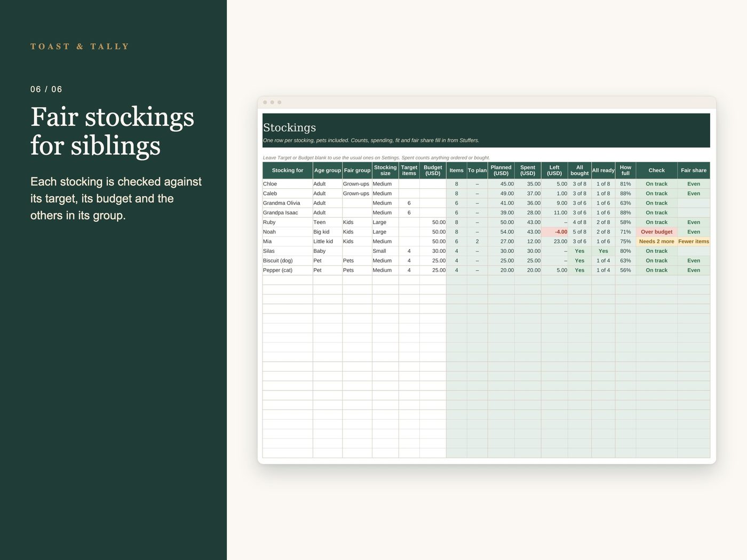
Task: Click the 'Fewer items' fair share cell
Action: [x=694, y=242]
